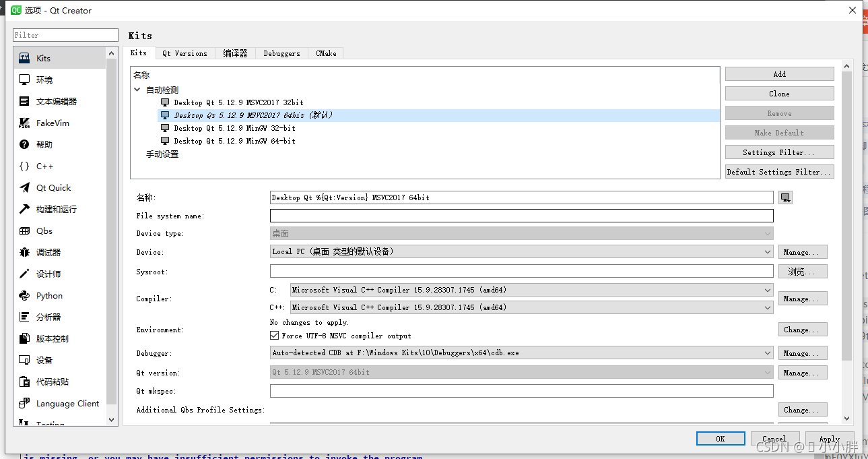Open the Language Client icon

(24, 403)
